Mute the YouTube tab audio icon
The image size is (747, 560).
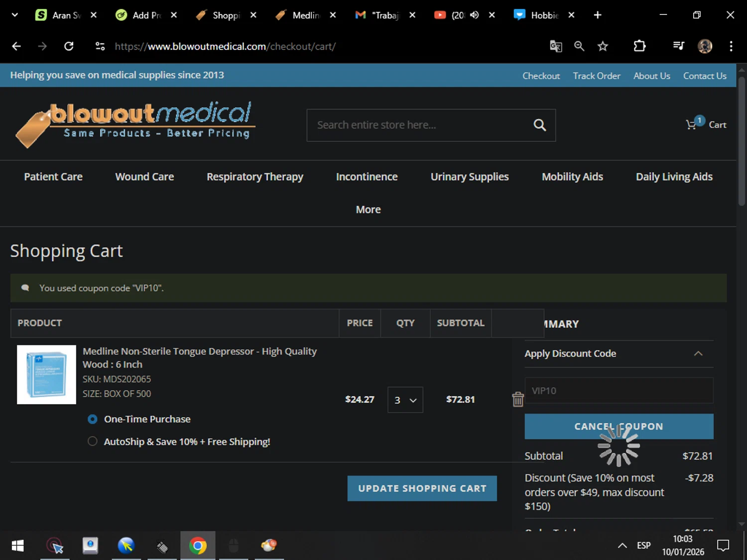click(474, 15)
